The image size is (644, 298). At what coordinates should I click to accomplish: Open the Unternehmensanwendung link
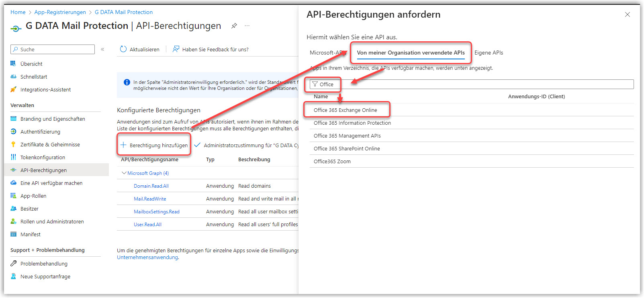point(147,257)
